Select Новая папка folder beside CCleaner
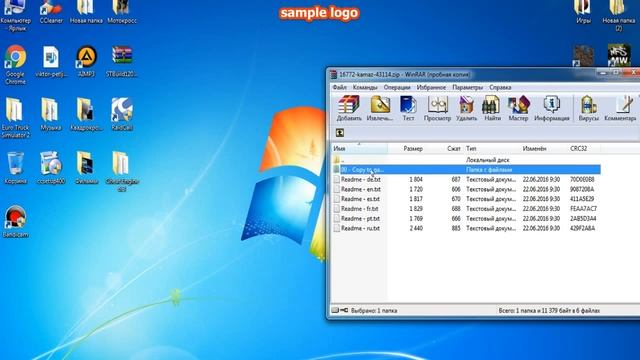 [86, 12]
